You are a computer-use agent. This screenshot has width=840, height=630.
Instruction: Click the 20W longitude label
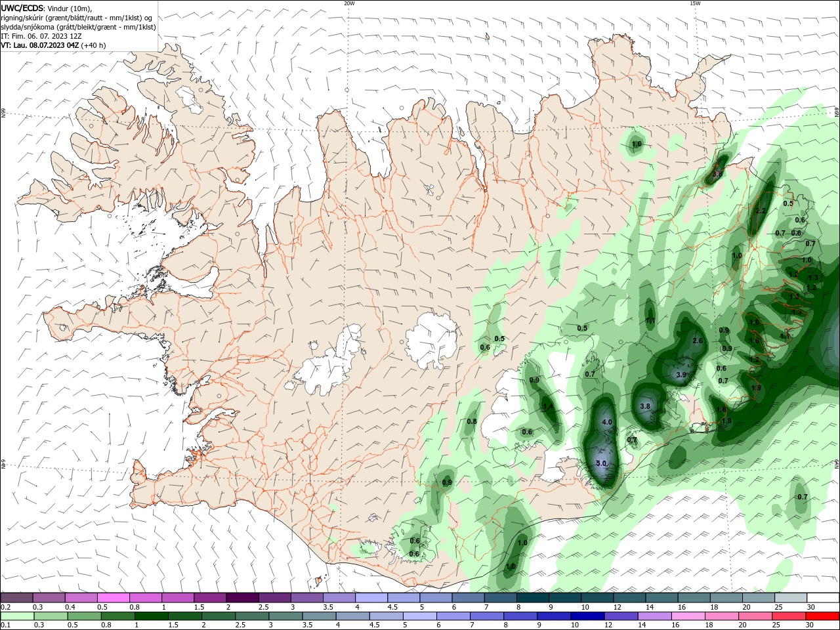pyautogui.click(x=349, y=3)
